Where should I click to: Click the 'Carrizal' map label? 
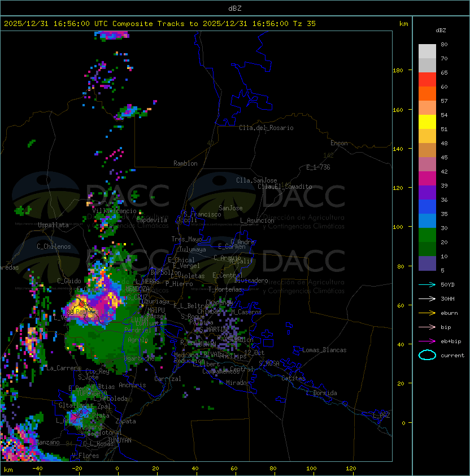coord(167,379)
